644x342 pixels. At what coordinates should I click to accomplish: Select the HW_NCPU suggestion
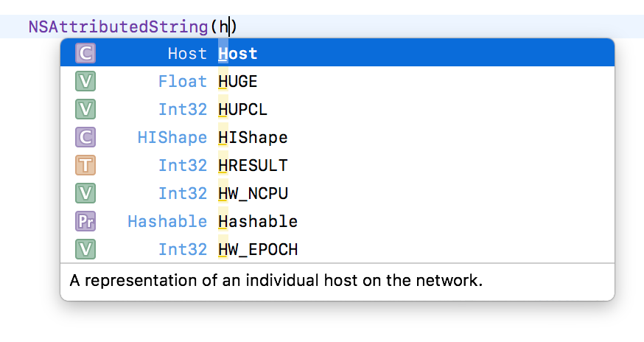click(337, 193)
